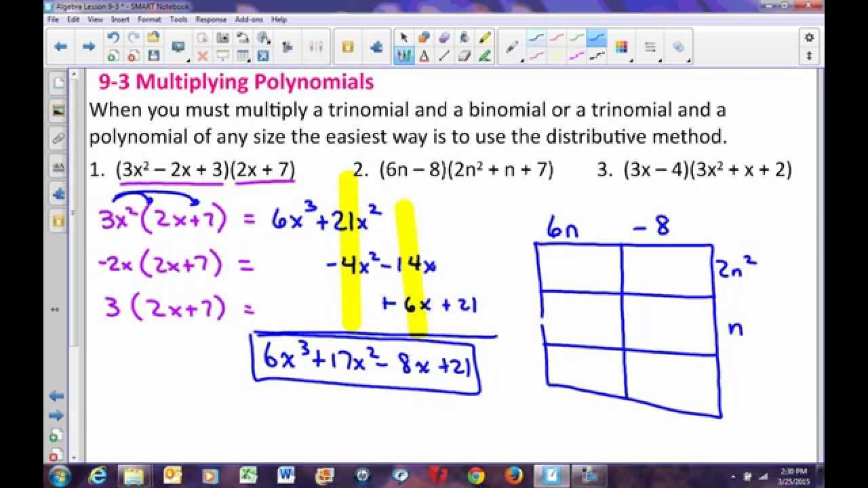Add a new page with the green plus page icon
The height and width of the screenshot is (488, 868).
114,56
